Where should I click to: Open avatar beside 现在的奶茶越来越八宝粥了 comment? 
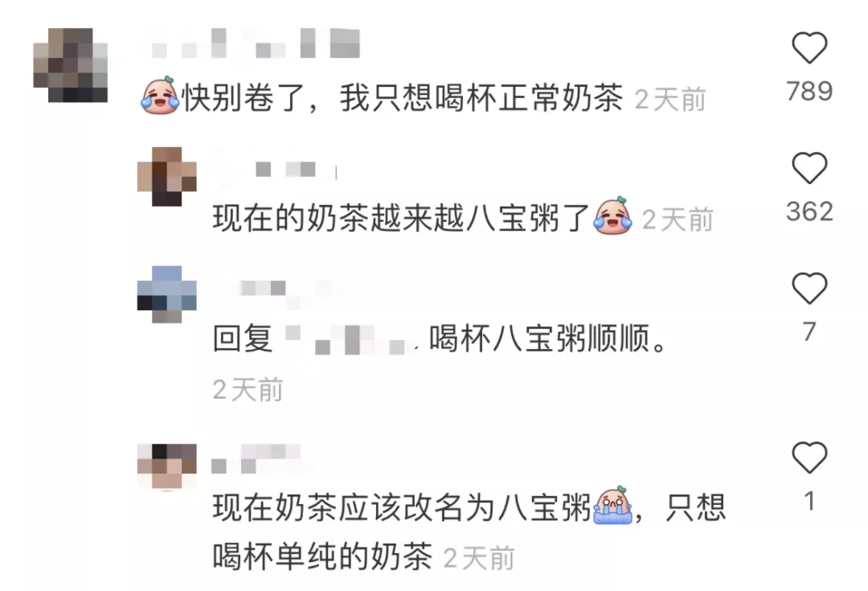166,177
